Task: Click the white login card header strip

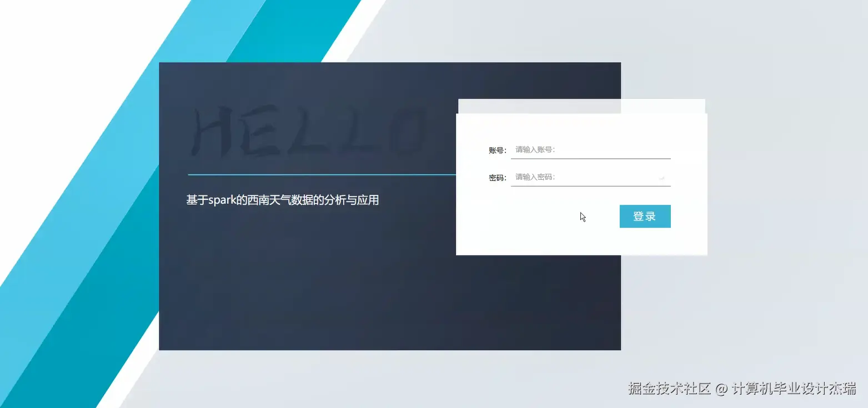Action: click(x=581, y=106)
